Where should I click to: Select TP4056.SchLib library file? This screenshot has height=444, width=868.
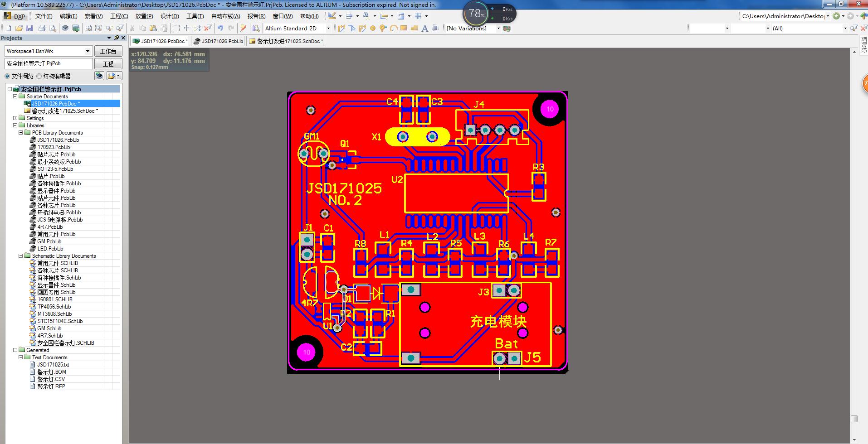[54, 307]
